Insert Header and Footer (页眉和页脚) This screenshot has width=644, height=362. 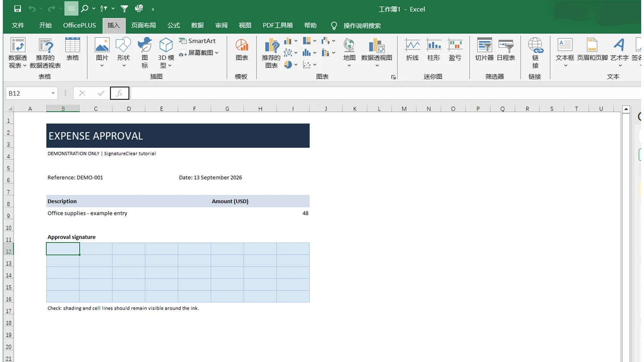[x=592, y=49]
